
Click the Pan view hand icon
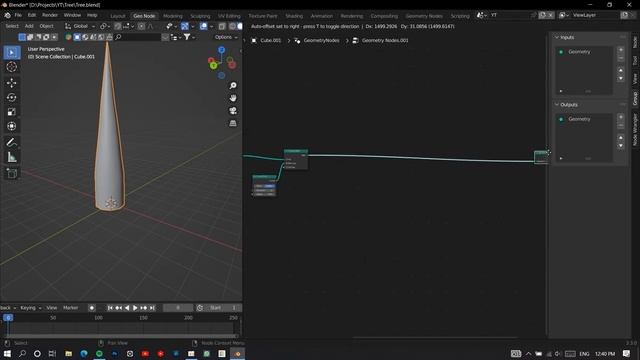[x=233, y=98]
